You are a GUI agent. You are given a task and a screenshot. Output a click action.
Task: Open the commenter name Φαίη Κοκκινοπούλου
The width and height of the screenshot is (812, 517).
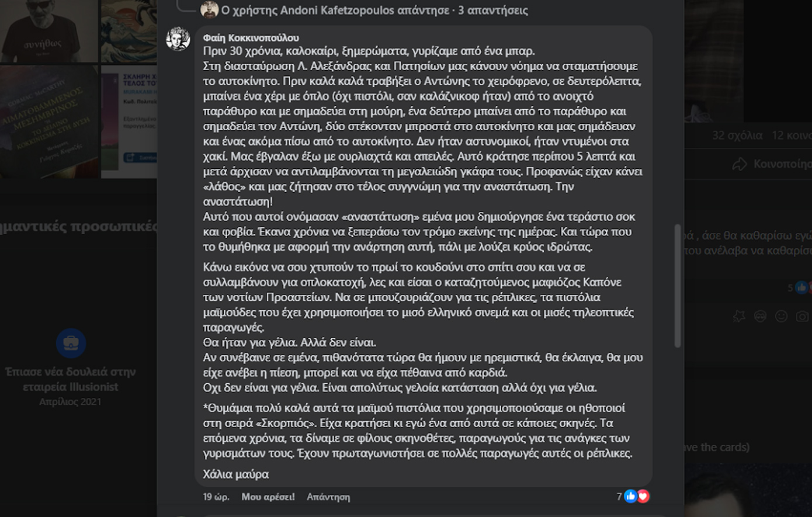coord(251,38)
